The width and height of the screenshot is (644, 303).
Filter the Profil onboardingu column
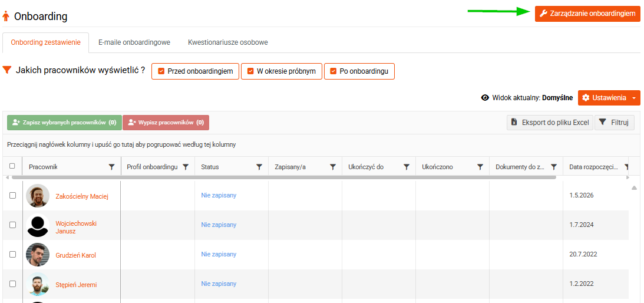click(185, 167)
